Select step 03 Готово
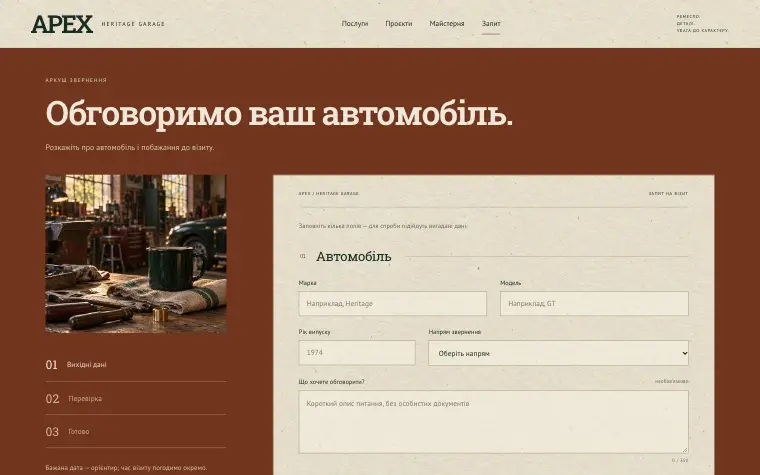The width and height of the screenshot is (760, 475). pyautogui.click(x=136, y=431)
